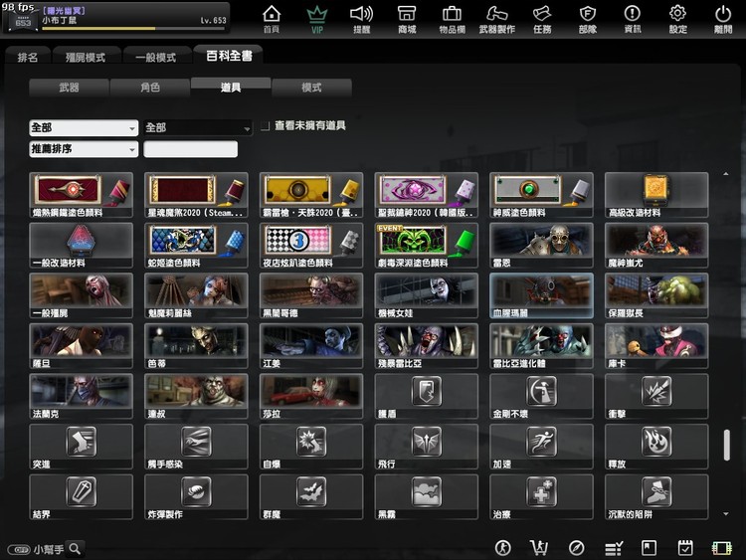Select the 釋放 release skill icon
This screenshot has width=746, height=560.
[x=656, y=441]
